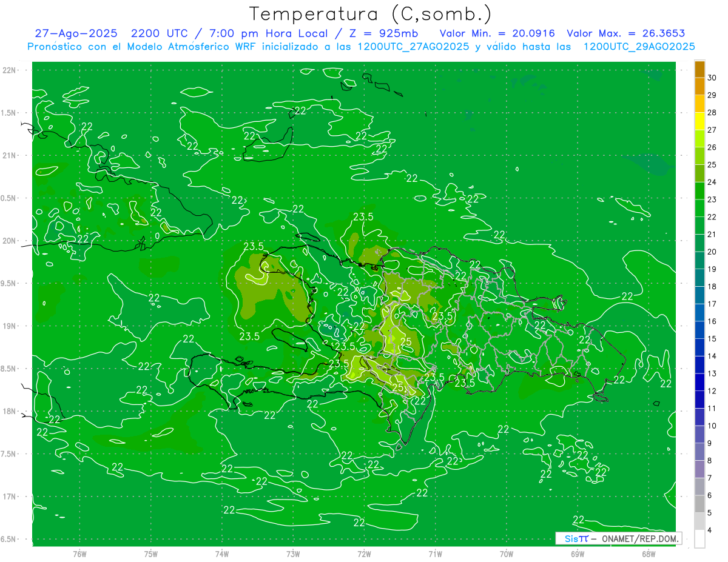The image size is (728, 562).
Task: Click the 21N latitude axis label
Action: coord(9,155)
